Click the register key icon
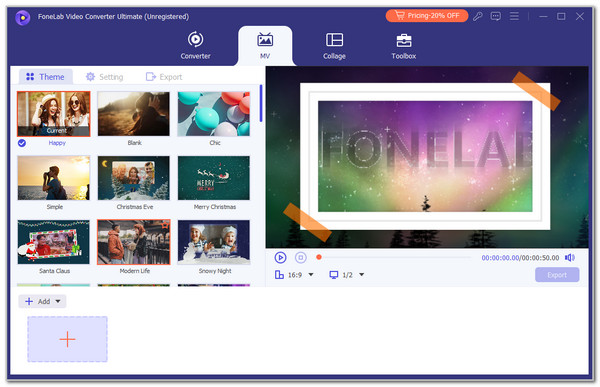The width and height of the screenshot is (600, 387). click(x=477, y=16)
